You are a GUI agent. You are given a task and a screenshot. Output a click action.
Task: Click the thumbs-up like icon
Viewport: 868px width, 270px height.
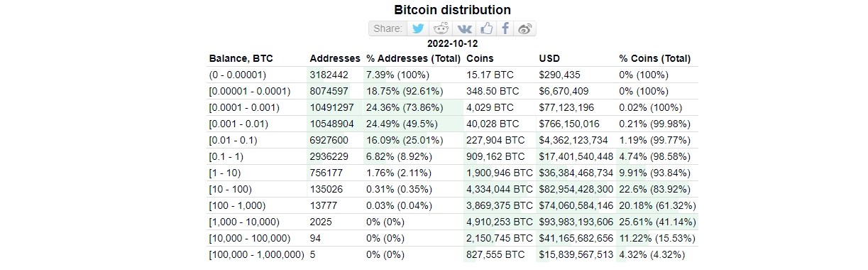coord(486,28)
